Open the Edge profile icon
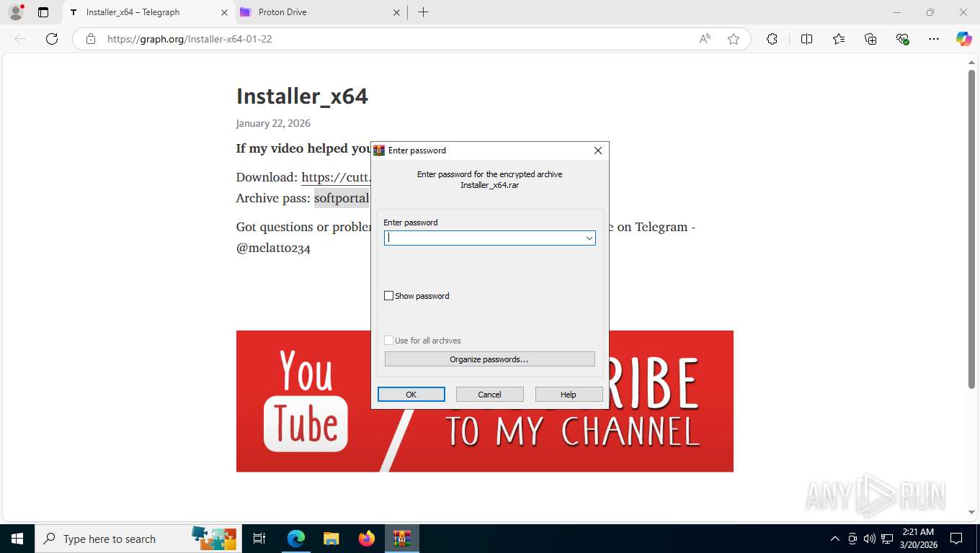Image resolution: width=980 pixels, height=553 pixels. (x=16, y=12)
